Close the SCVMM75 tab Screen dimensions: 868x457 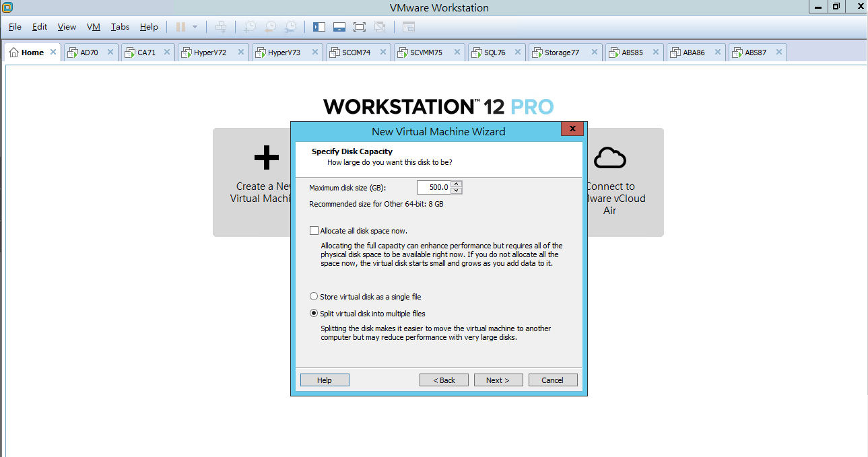click(457, 52)
